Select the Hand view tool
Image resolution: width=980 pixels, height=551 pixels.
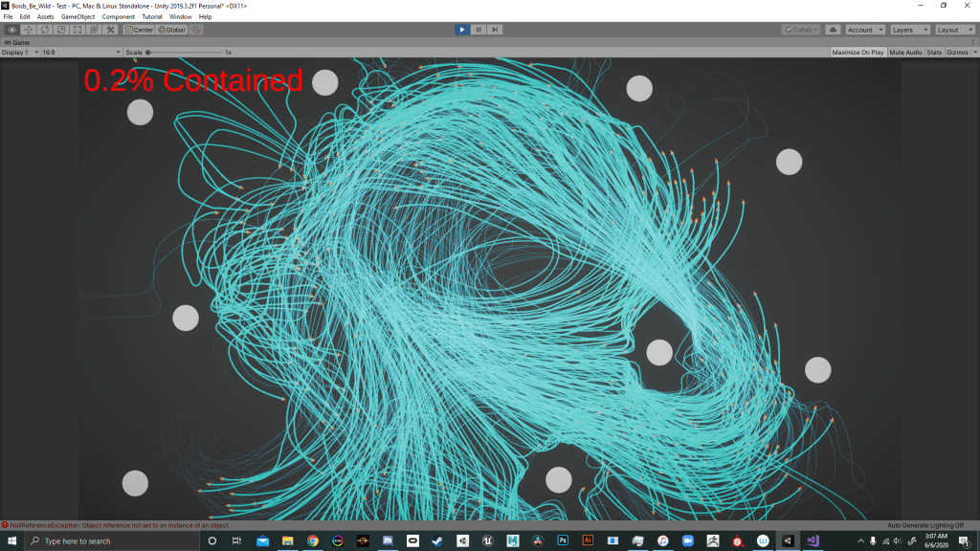click(11, 30)
